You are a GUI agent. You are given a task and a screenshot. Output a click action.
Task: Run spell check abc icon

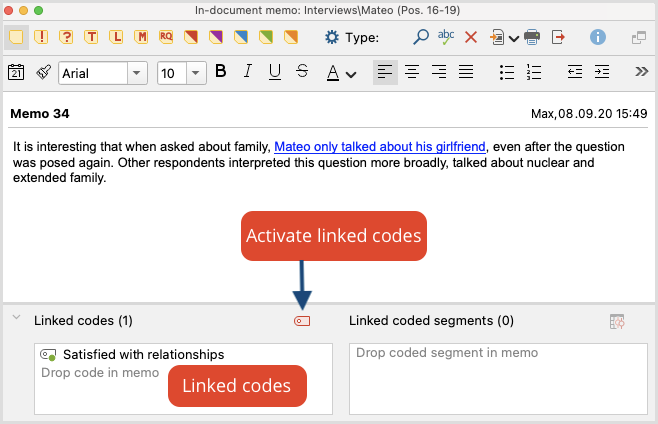[x=446, y=37]
